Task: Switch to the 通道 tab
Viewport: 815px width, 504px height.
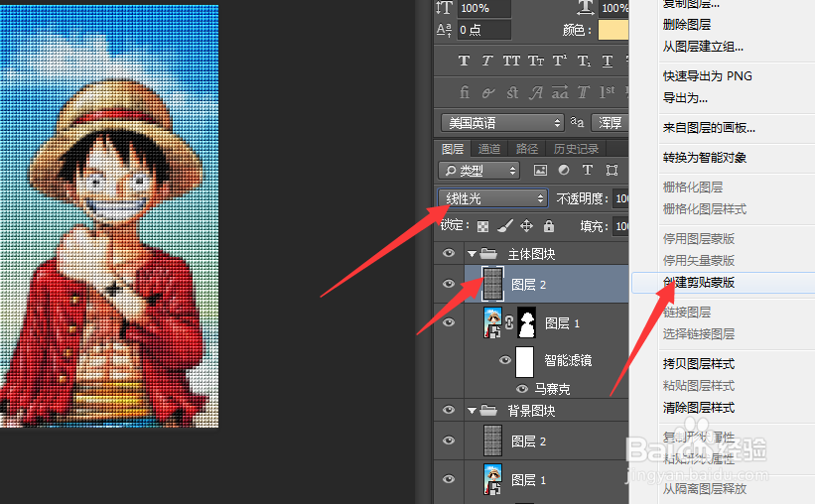Action: point(488,149)
